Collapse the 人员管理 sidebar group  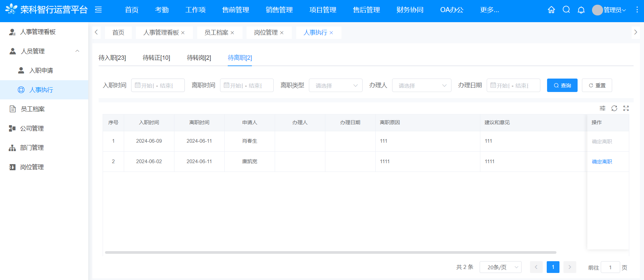77,51
